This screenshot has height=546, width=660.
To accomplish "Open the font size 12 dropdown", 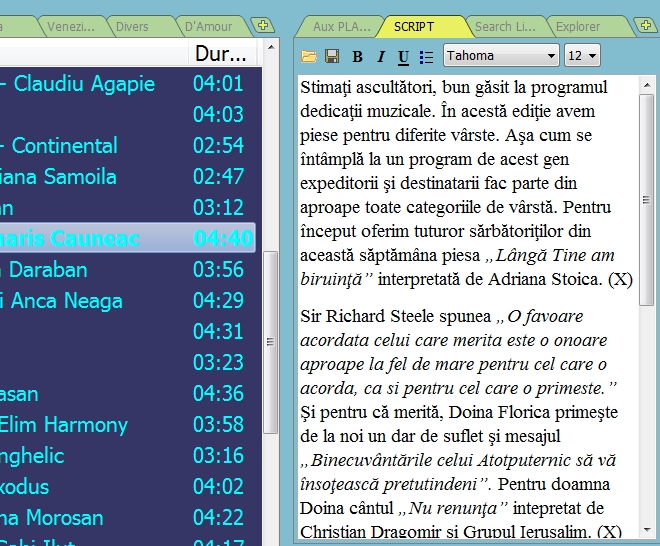I will pyautogui.click(x=582, y=56).
